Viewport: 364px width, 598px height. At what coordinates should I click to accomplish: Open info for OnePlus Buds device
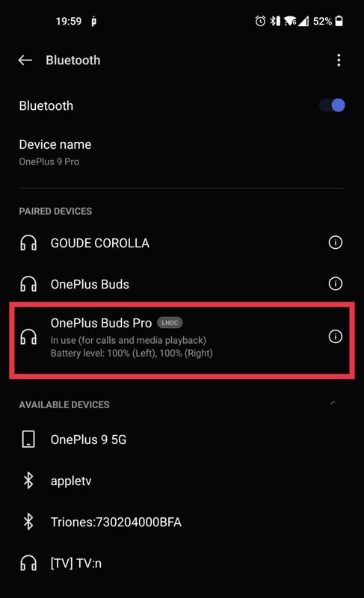tap(336, 283)
